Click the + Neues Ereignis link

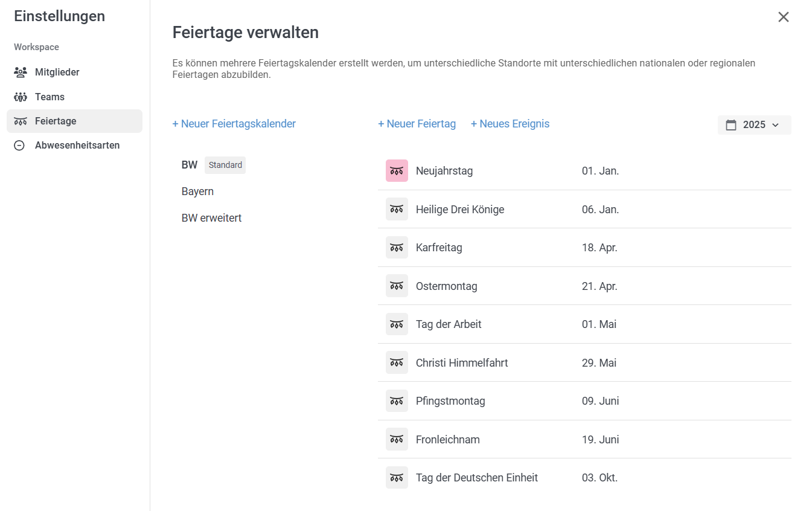[510, 124]
